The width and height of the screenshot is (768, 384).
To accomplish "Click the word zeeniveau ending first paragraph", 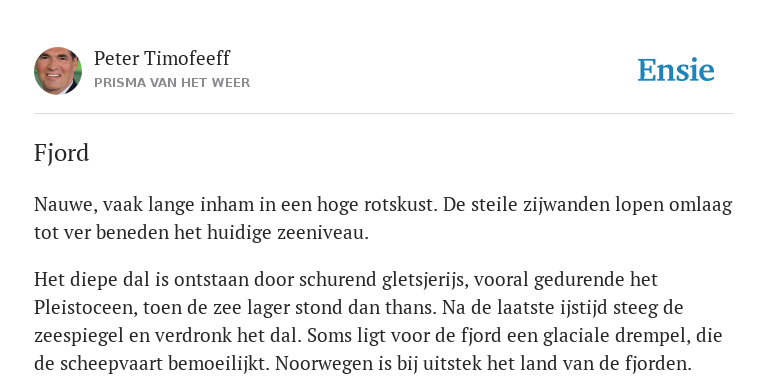I will point(323,233).
